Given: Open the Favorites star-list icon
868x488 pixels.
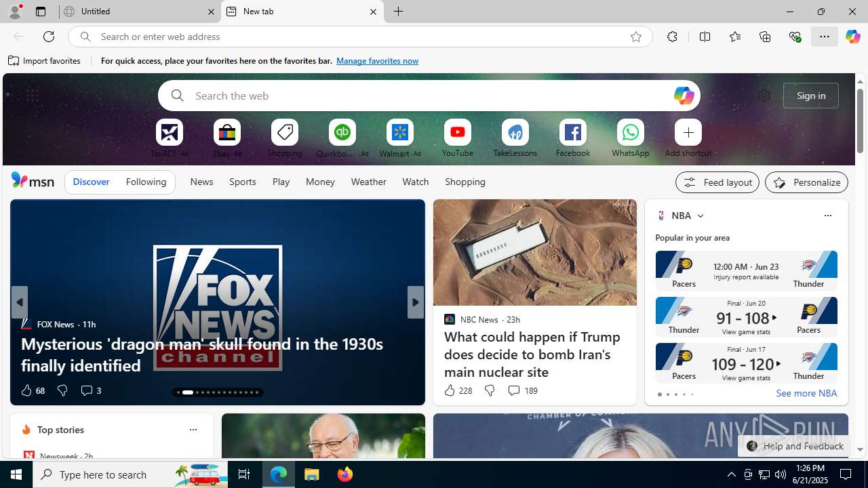Looking at the screenshot, I should (734, 37).
